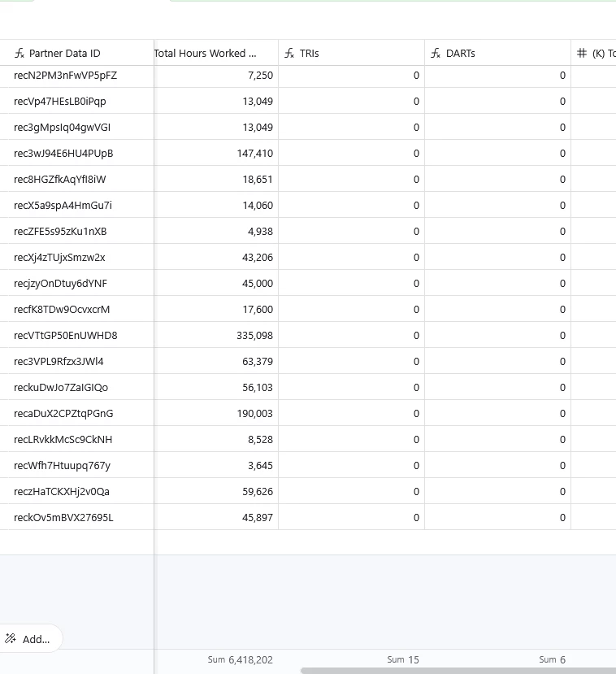Viewport: 616px width, 674px height.
Task: Click formula icon beside Partner Data ID
Action: click(x=20, y=54)
